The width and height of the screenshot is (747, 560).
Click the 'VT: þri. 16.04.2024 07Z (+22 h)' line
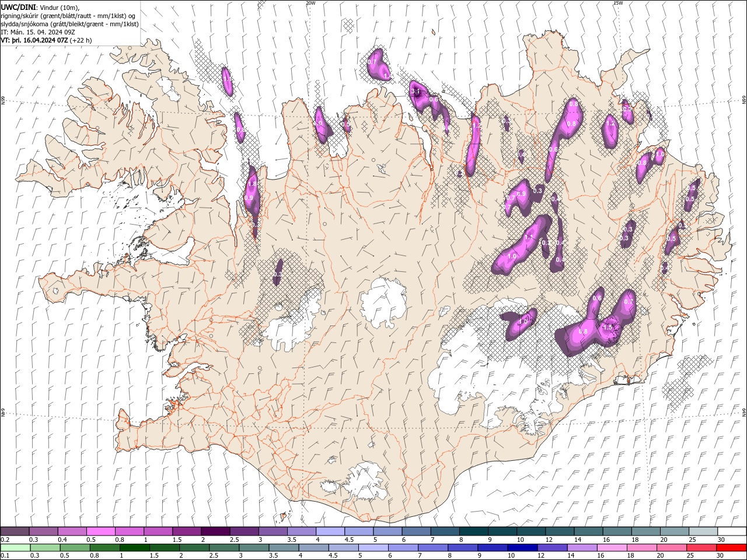click(x=46, y=40)
